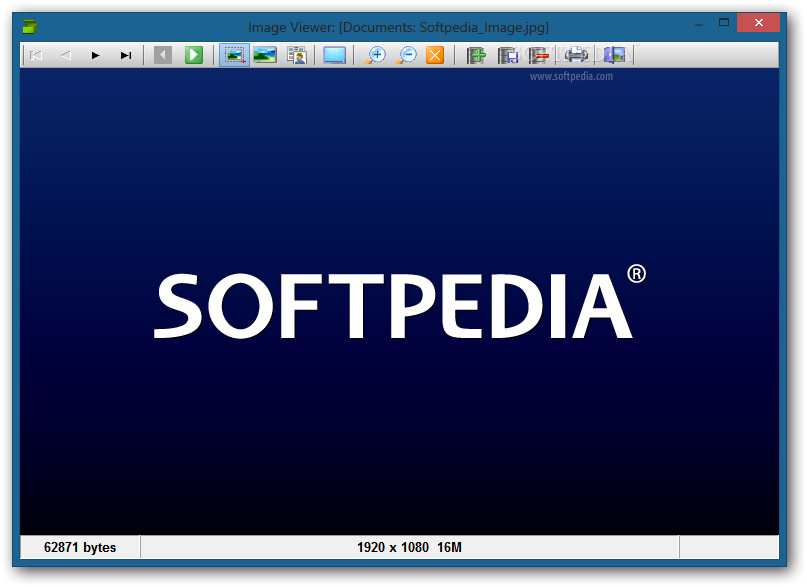Zoom out with the magnifier minus

pos(406,55)
